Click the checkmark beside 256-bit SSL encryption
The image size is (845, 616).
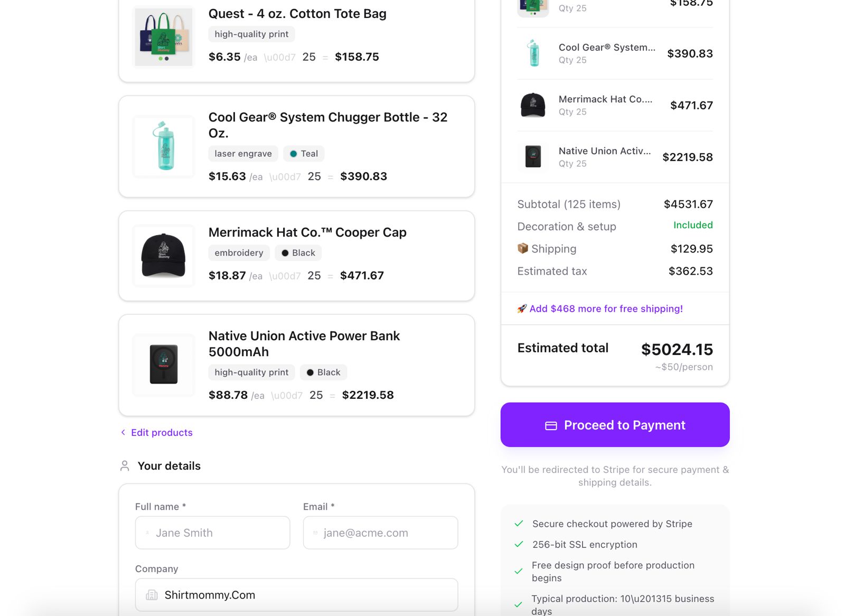click(518, 544)
